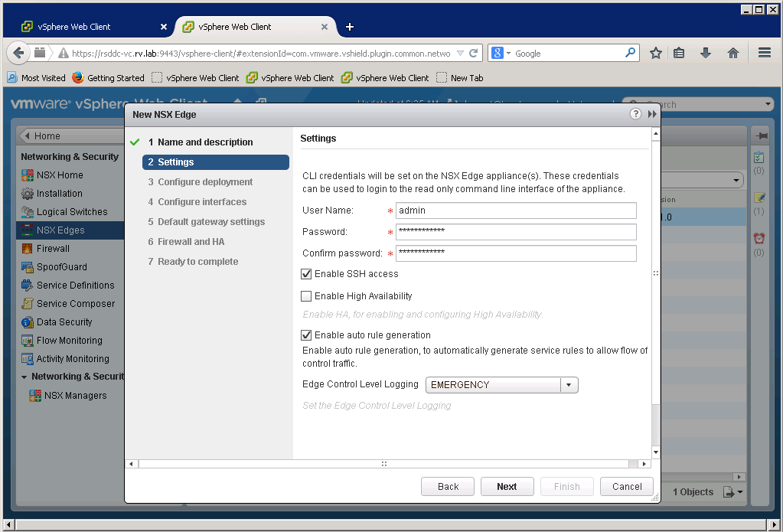The height and width of the screenshot is (532, 783).
Task: Select the Service Composer sidebar icon
Action: pos(28,304)
